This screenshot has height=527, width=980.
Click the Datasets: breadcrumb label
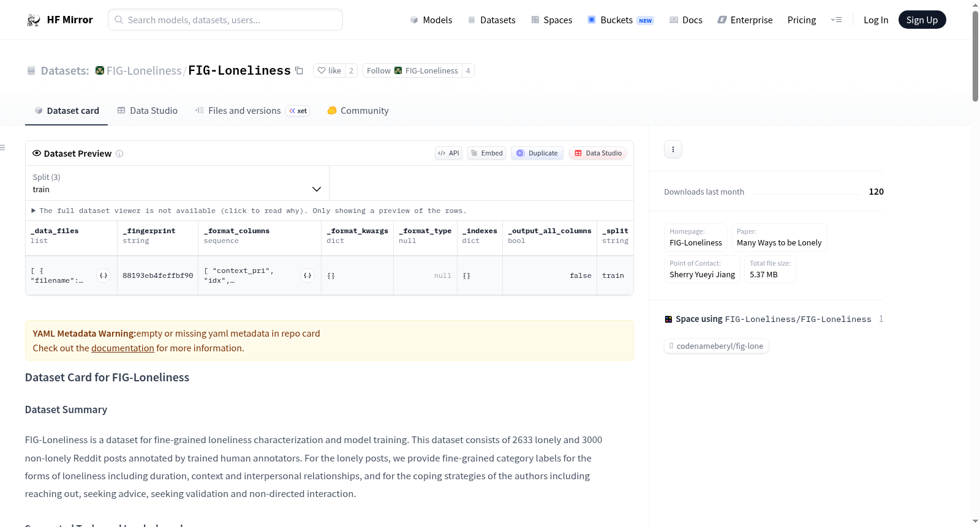click(x=65, y=70)
